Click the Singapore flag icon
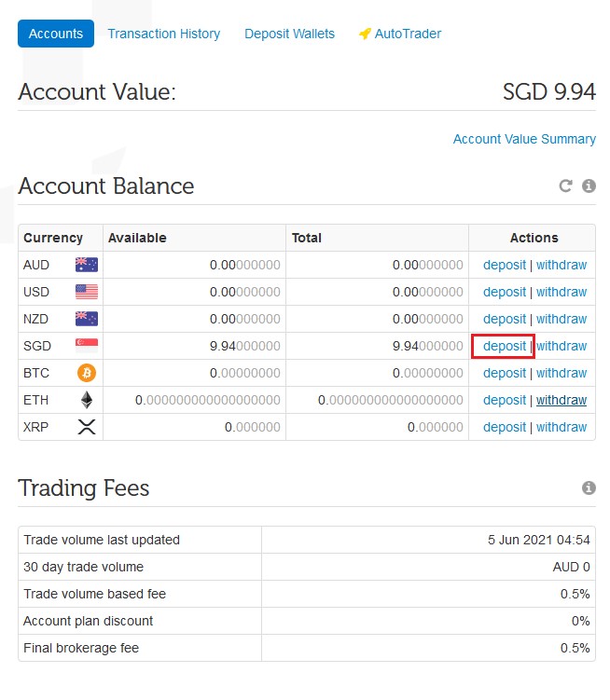This screenshot has height=700, width=610. click(87, 346)
